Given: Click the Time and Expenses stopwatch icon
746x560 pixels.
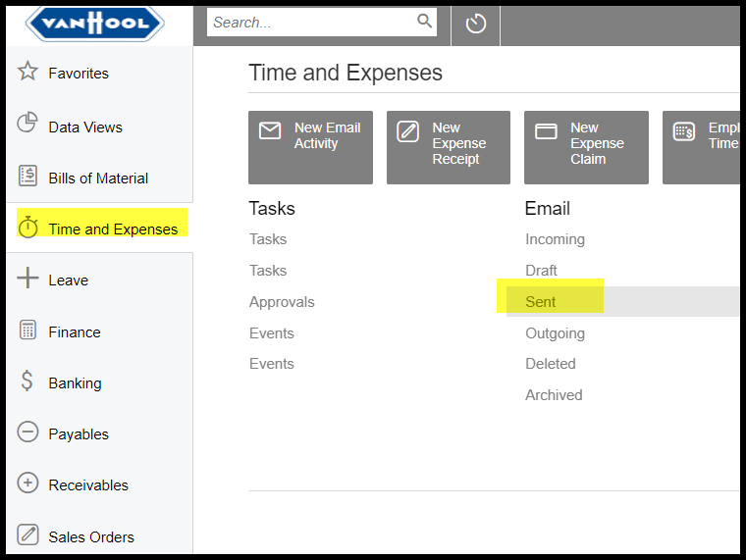Looking at the screenshot, I should click(x=28, y=228).
